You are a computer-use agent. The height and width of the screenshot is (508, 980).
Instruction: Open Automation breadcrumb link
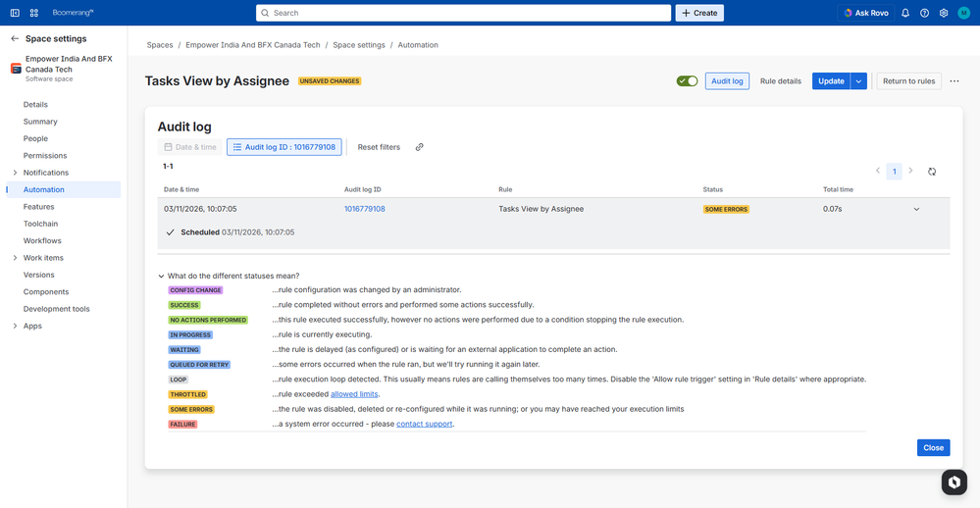point(418,45)
